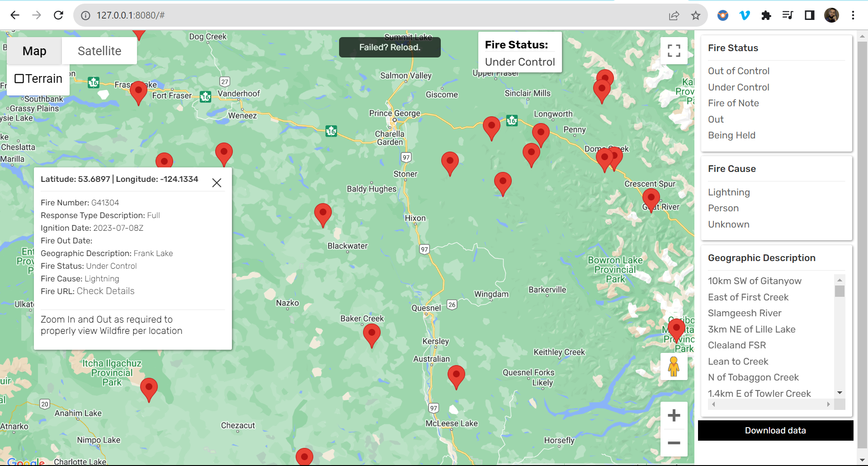The image size is (868, 466).
Task: Click the share page icon
Action: pyautogui.click(x=674, y=15)
